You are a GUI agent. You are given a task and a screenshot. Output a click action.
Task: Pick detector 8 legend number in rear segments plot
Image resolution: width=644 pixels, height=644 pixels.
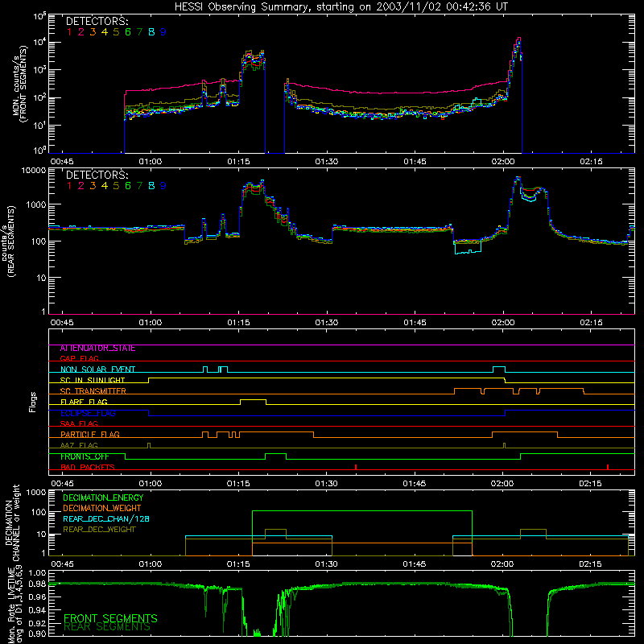tap(151, 186)
